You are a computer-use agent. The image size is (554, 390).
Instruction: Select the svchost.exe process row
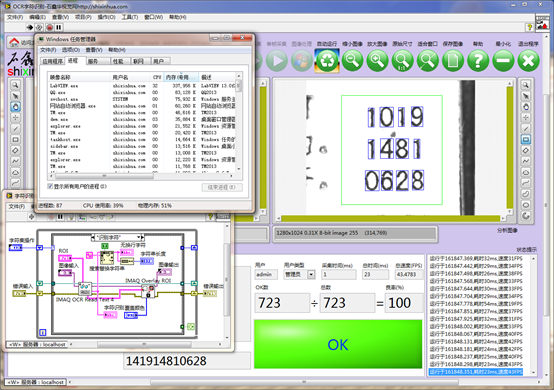[x=142, y=99]
